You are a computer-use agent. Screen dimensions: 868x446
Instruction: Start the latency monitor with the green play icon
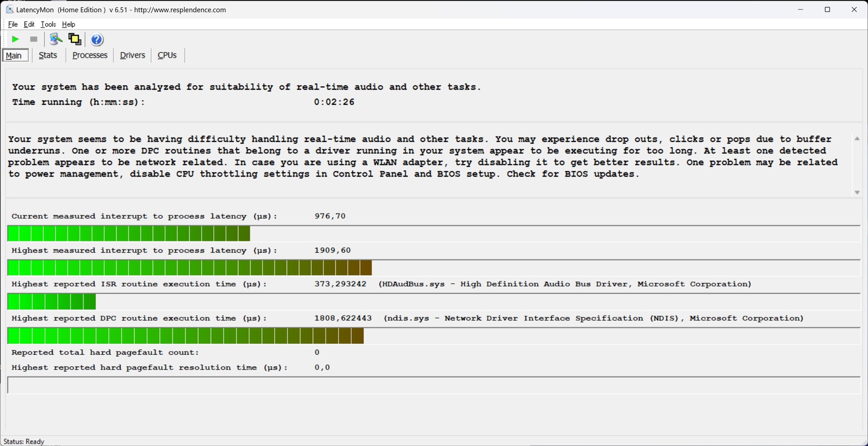15,39
